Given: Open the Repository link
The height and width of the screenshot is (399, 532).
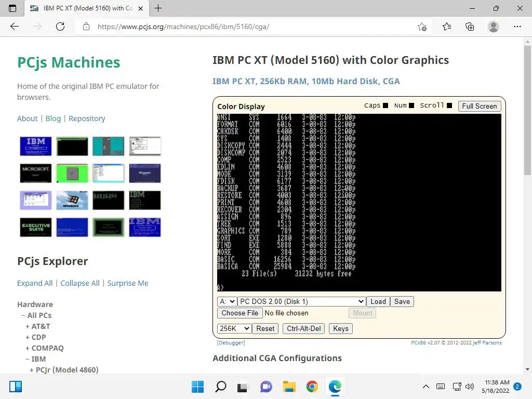Looking at the screenshot, I should tap(87, 118).
